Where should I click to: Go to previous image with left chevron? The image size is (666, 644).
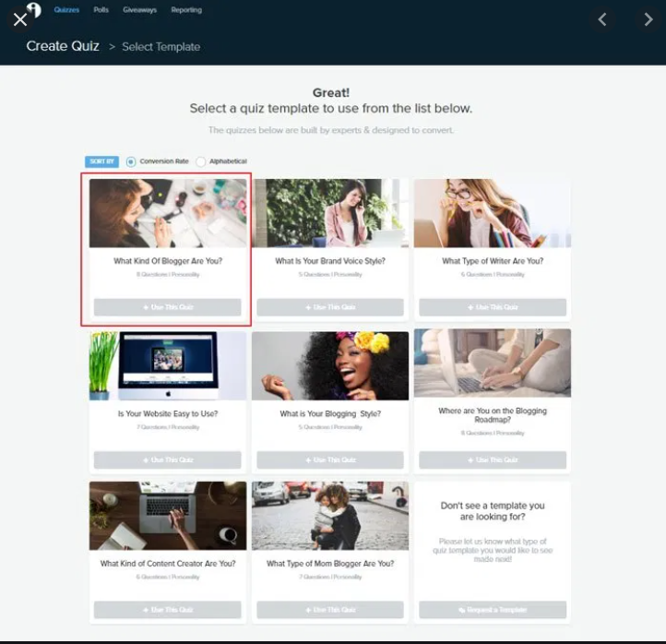[x=601, y=19]
